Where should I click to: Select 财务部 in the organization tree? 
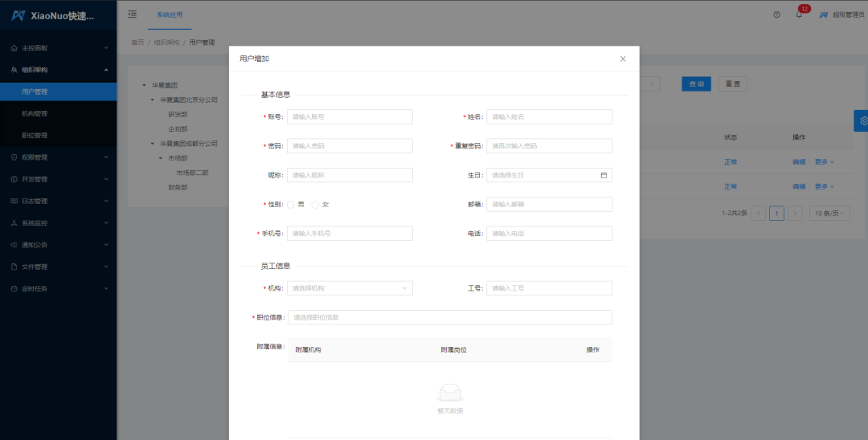point(178,187)
